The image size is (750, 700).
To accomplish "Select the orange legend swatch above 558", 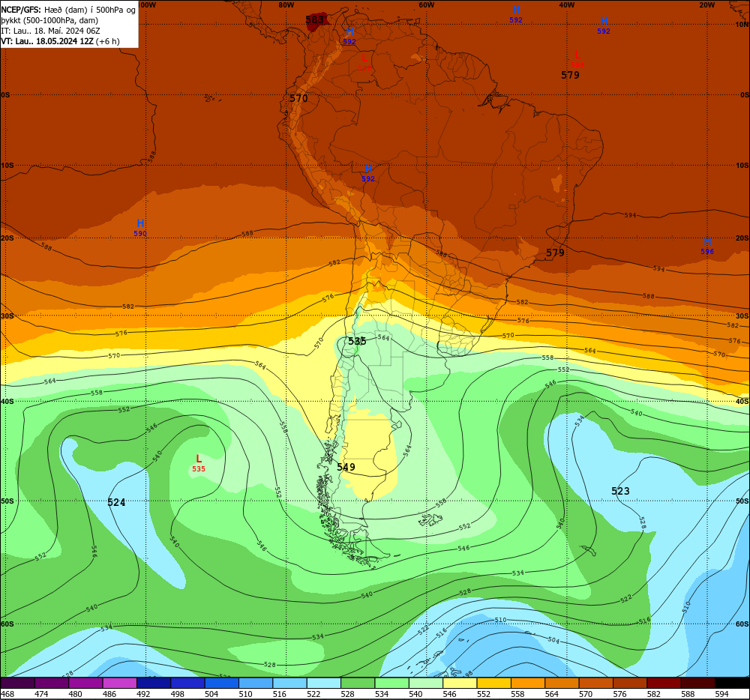I will coord(527,683).
